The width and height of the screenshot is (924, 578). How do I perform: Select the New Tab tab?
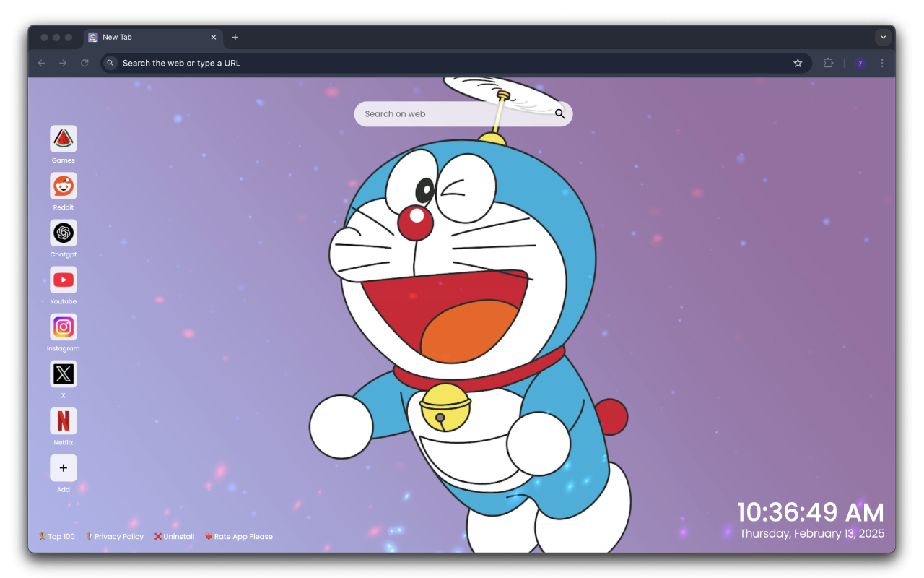tap(144, 37)
